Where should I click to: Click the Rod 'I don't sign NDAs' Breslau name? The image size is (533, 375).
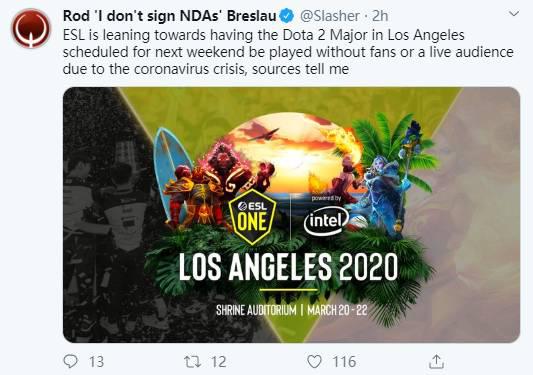pyautogui.click(x=169, y=16)
